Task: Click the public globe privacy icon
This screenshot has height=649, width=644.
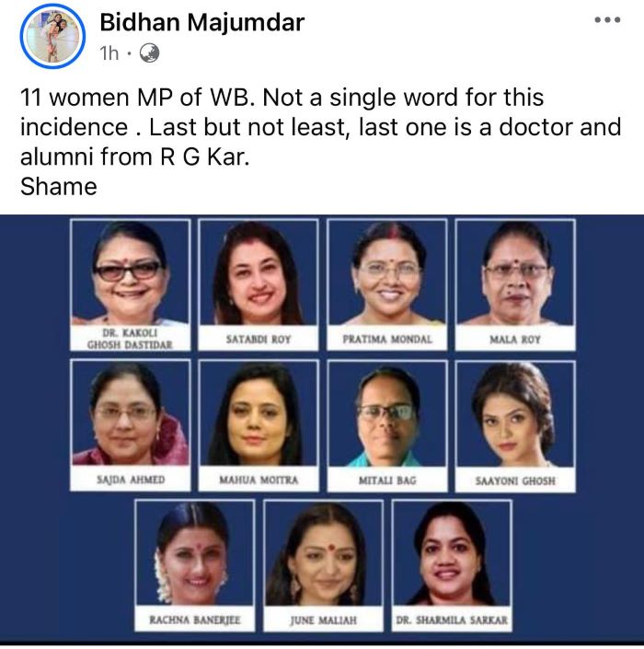Action: (x=149, y=54)
